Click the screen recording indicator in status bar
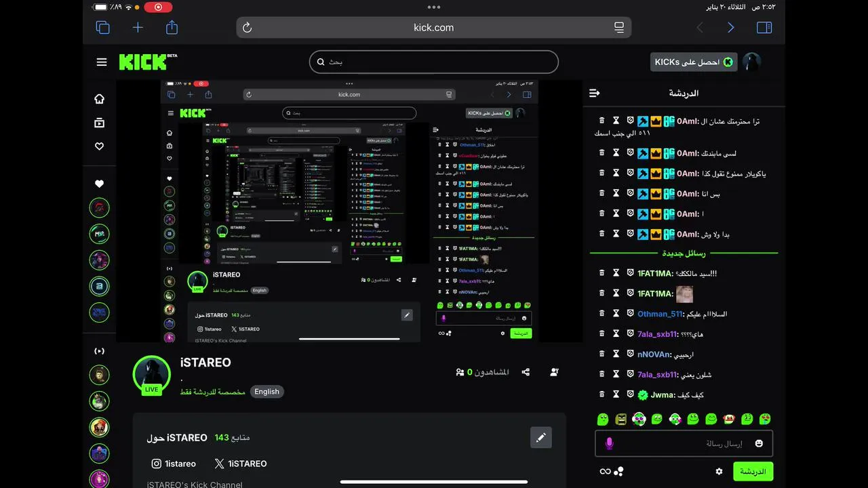 159,7
